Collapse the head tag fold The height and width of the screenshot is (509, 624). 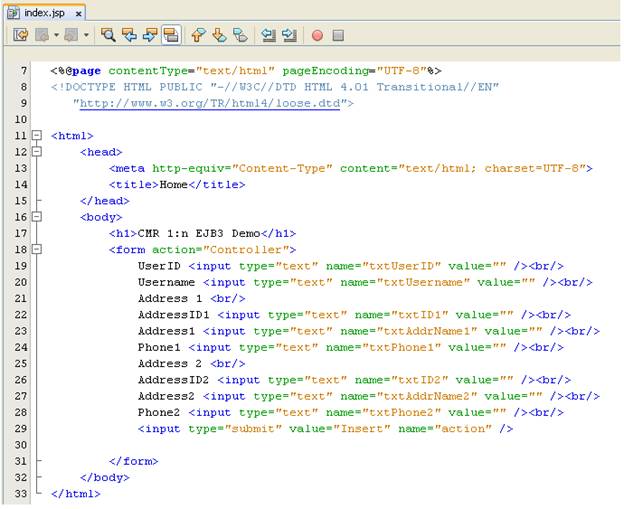pyautogui.click(x=37, y=152)
